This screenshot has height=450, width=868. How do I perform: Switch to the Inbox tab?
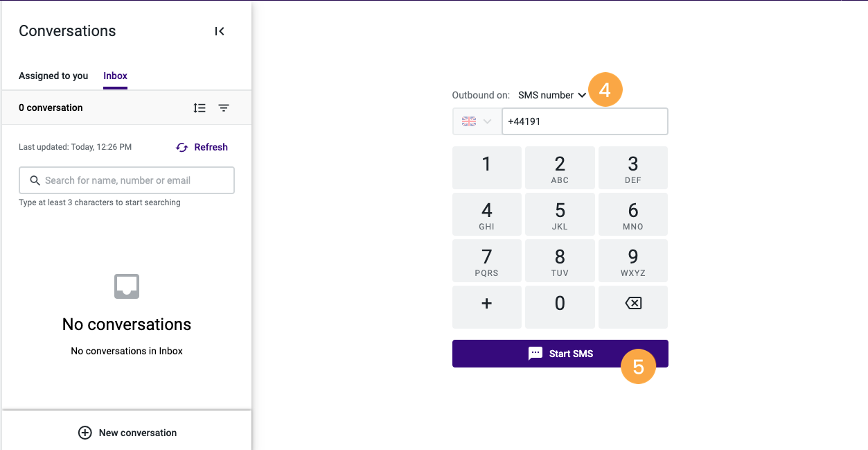pyautogui.click(x=115, y=76)
